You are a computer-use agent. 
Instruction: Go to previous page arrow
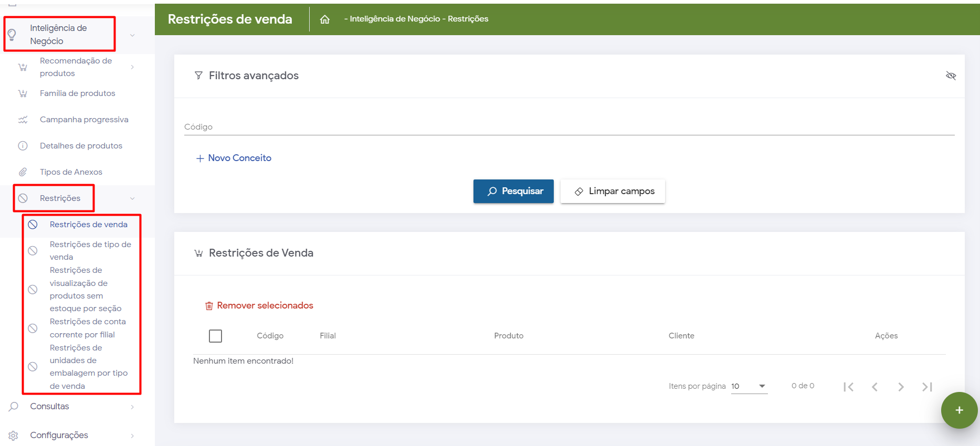[874, 387]
